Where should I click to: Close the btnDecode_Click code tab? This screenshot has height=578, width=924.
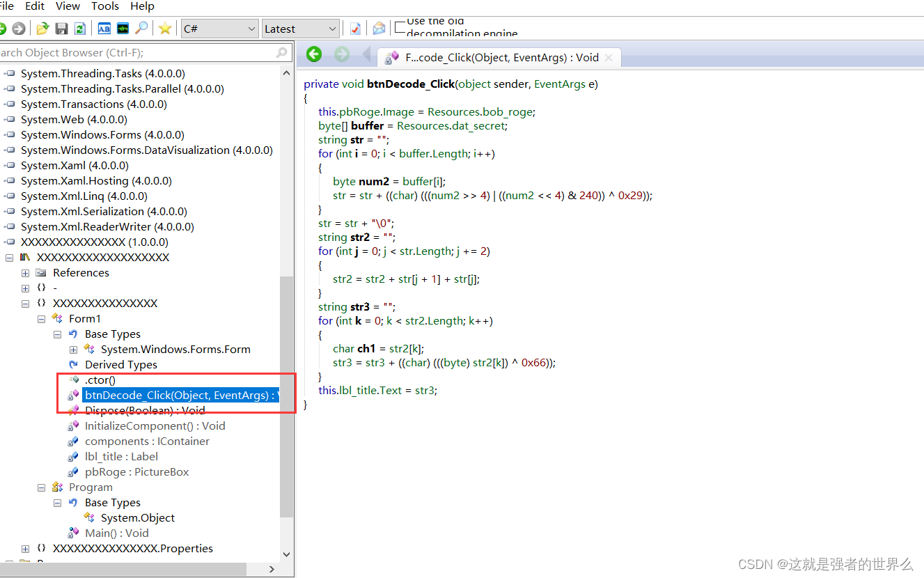pos(609,58)
